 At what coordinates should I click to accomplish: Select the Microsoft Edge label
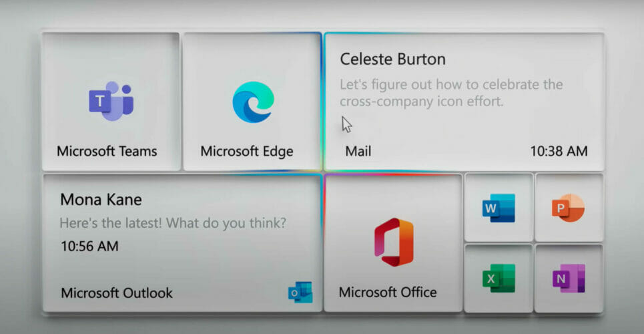pyautogui.click(x=247, y=151)
